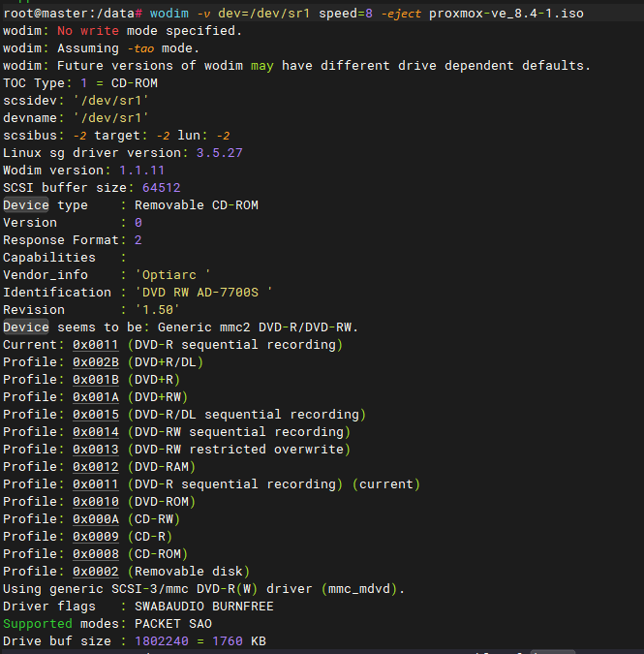Click the 'No write mode specified.' message
This screenshot has height=654, width=644.
coord(149,31)
